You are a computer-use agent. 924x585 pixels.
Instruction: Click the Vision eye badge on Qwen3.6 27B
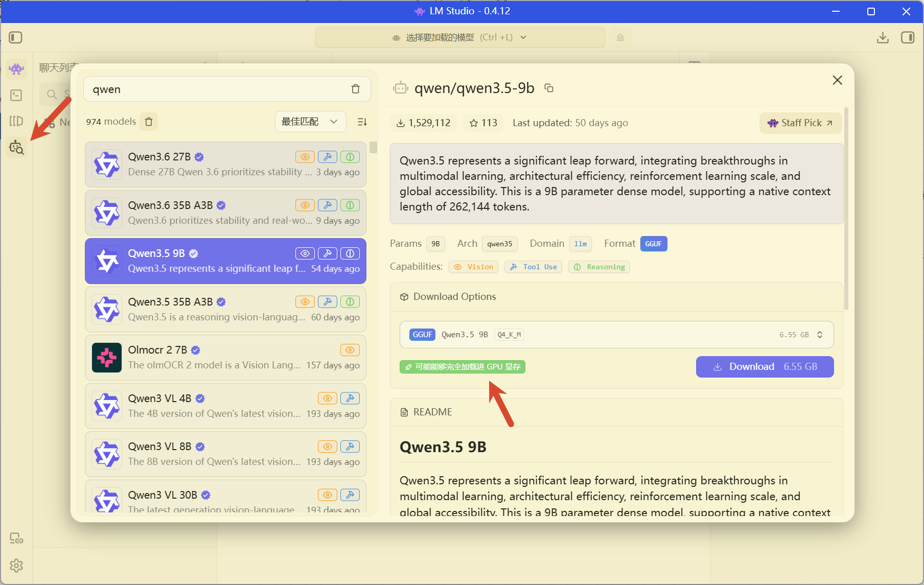305,157
